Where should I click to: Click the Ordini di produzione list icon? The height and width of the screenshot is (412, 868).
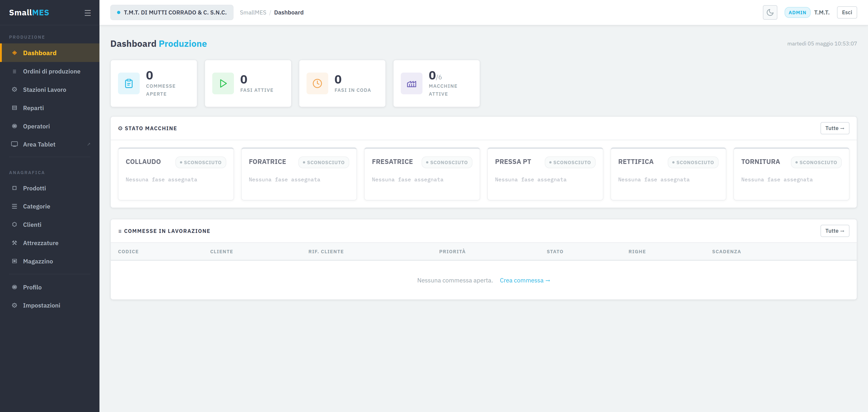(14, 71)
